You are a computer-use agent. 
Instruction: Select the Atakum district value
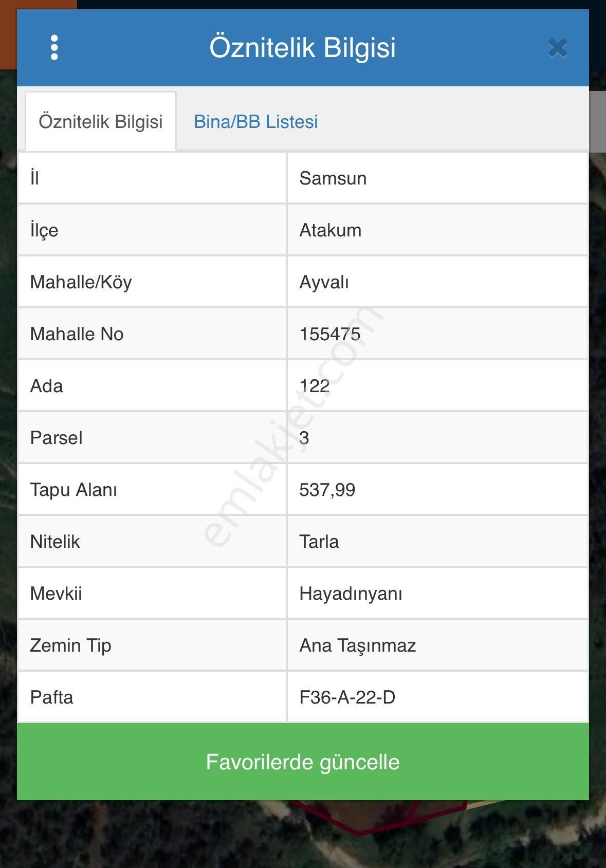click(x=330, y=230)
